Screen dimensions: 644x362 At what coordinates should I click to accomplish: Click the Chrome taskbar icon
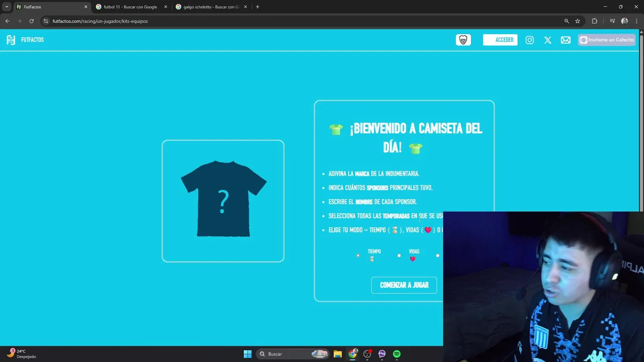[353, 354]
